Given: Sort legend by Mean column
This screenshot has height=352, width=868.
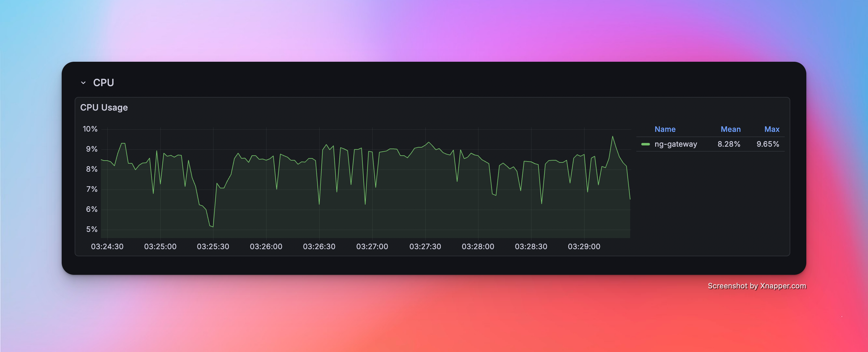Looking at the screenshot, I should pyautogui.click(x=730, y=129).
